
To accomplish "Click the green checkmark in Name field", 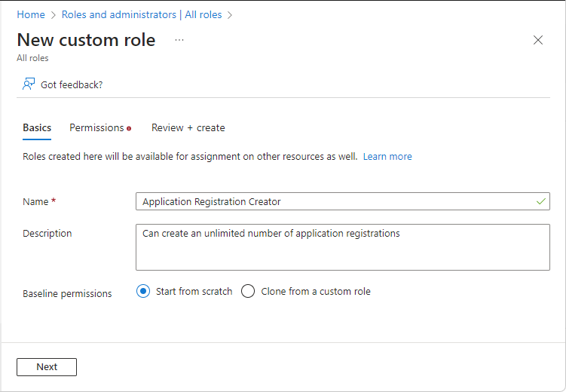I will tap(540, 201).
